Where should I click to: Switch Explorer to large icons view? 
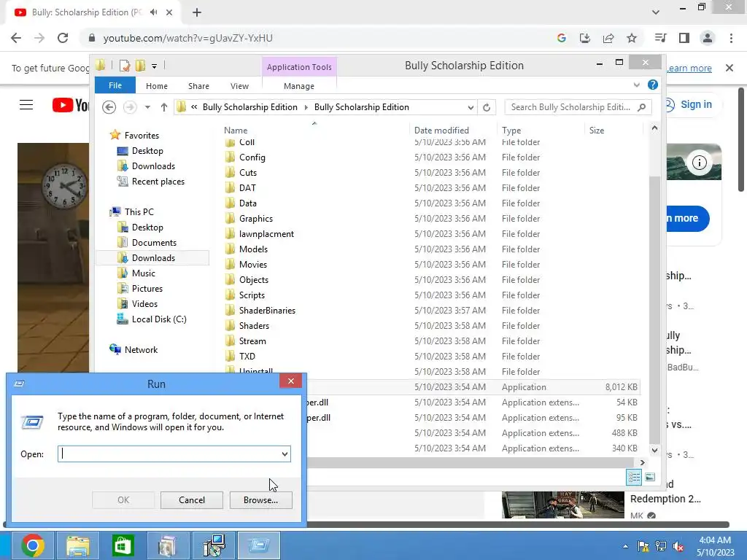(x=650, y=477)
